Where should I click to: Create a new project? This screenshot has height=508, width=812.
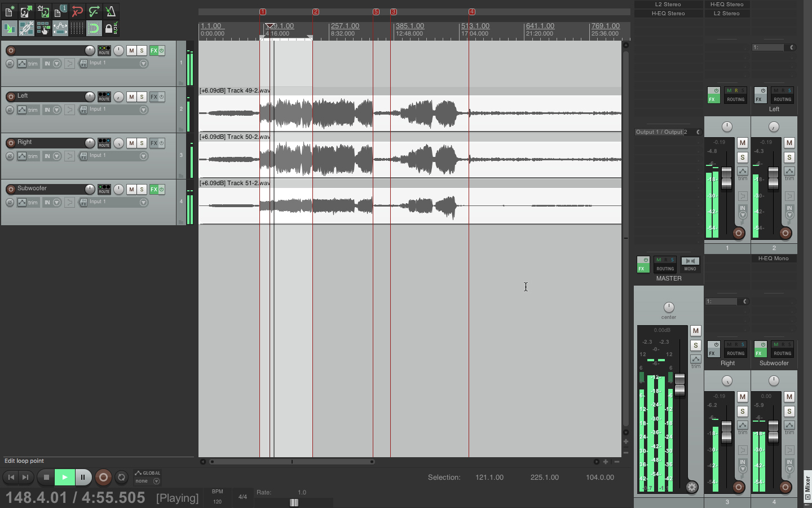[x=9, y=11]
